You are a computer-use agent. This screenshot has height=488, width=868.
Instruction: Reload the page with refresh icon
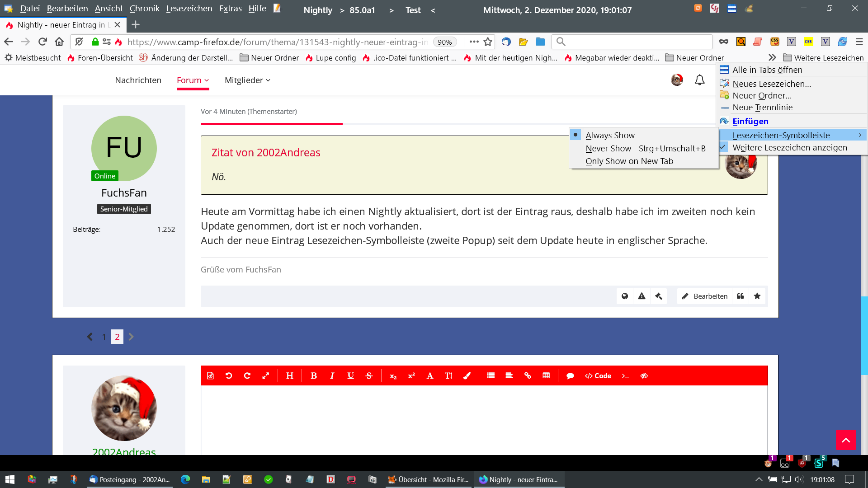[42, 42]
